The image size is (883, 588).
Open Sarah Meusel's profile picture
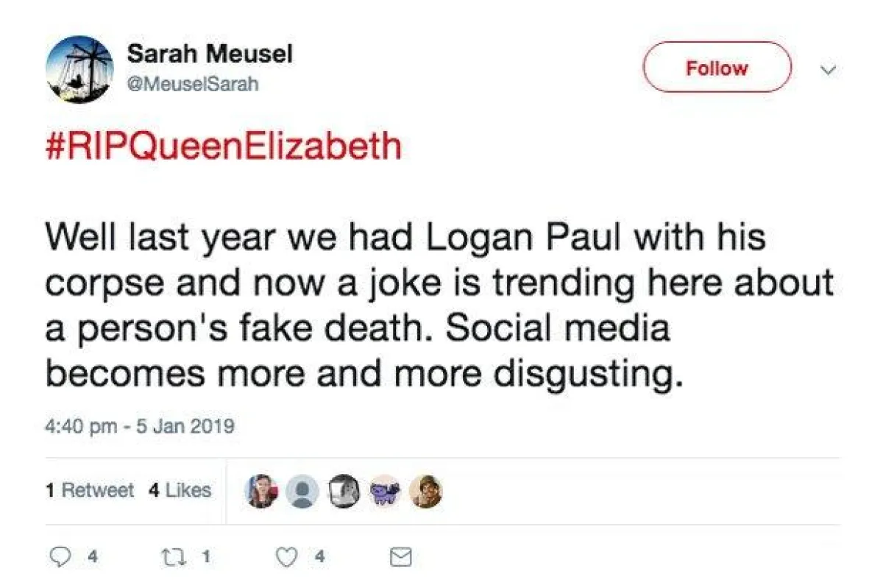[x=79, y=69]
